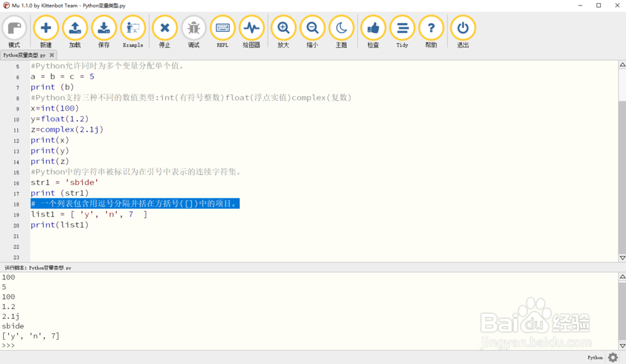
Task: Maximize the Mu window
Action: (598, 5)
